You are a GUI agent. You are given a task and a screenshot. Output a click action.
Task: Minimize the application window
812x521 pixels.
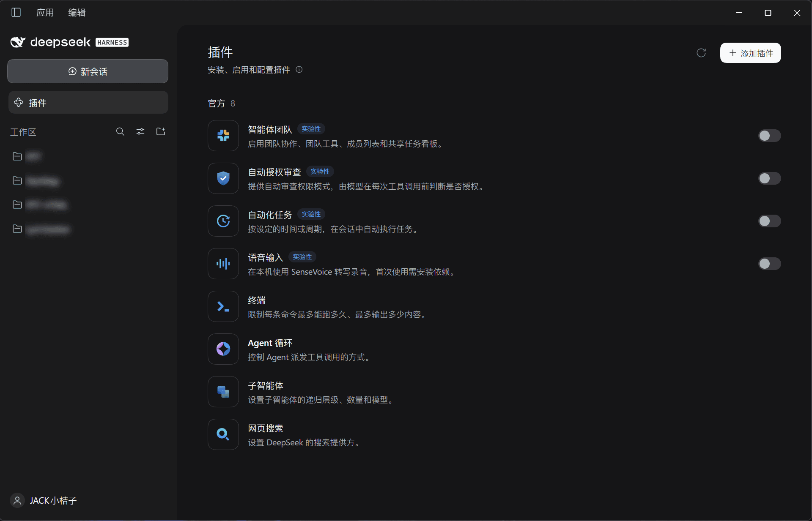739,13
